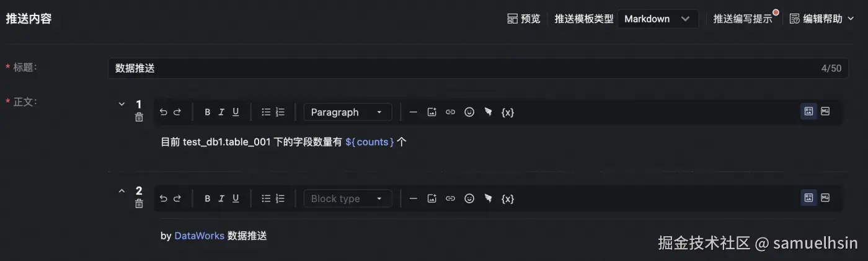
Task: Insert variable {x} in block 1
Action: point(508,112)
